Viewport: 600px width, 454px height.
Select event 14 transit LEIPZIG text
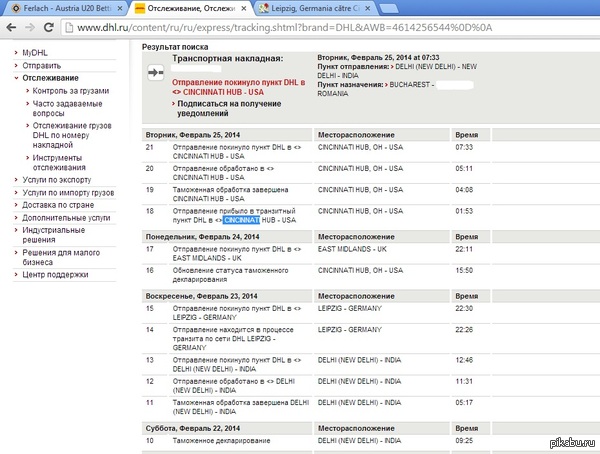(233, 339)
